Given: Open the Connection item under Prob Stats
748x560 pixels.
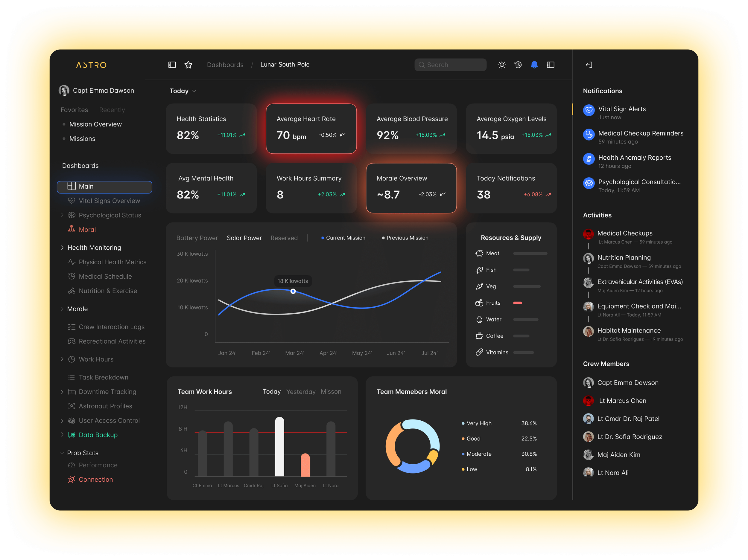Looking at the screenshot, I should point(96,479).
